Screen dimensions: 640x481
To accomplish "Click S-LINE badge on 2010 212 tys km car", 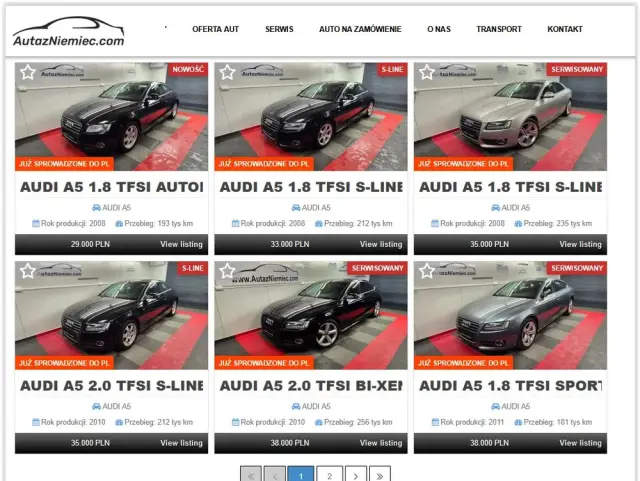I will coord(193,268).
